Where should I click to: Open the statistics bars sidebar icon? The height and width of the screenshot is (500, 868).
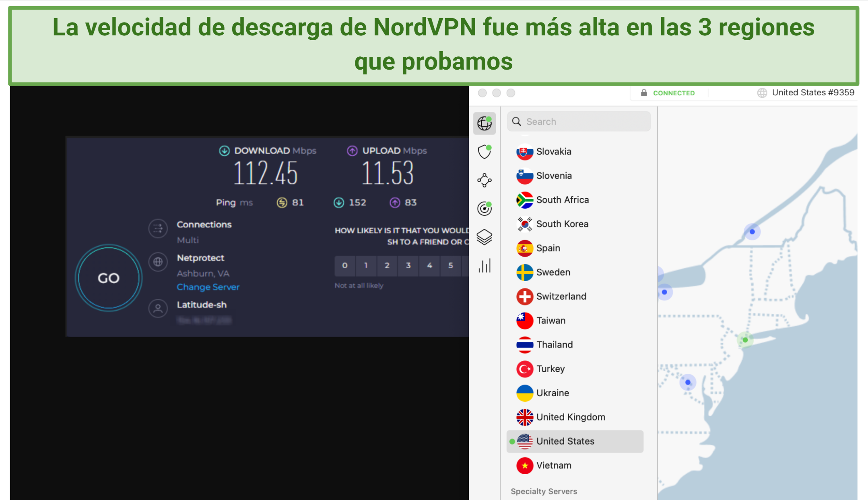(484, 265)
